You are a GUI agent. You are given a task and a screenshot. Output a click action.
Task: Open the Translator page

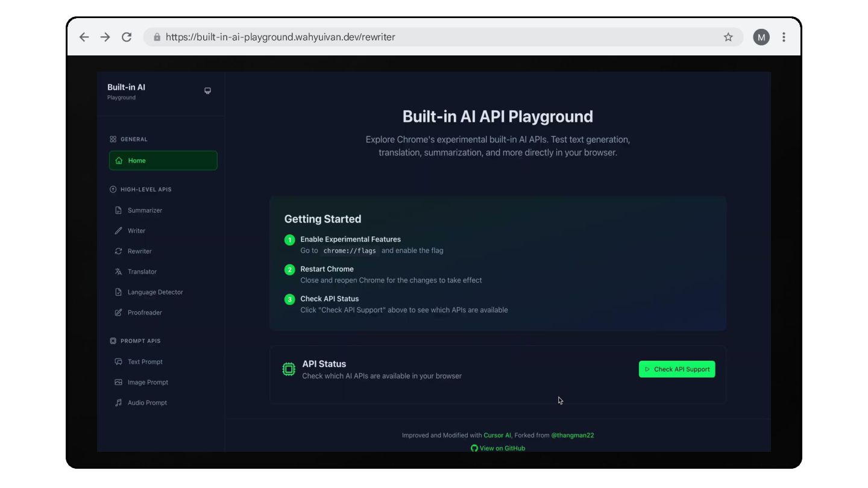click(163, 272)
